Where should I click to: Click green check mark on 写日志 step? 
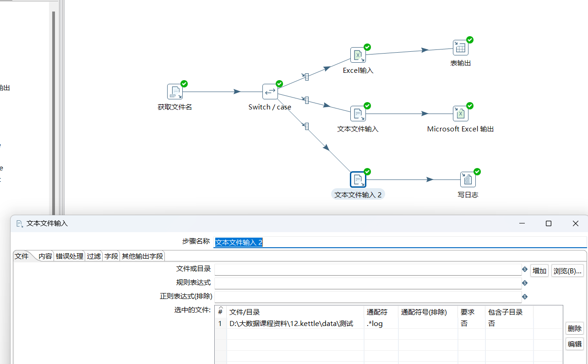pos(477,172)
